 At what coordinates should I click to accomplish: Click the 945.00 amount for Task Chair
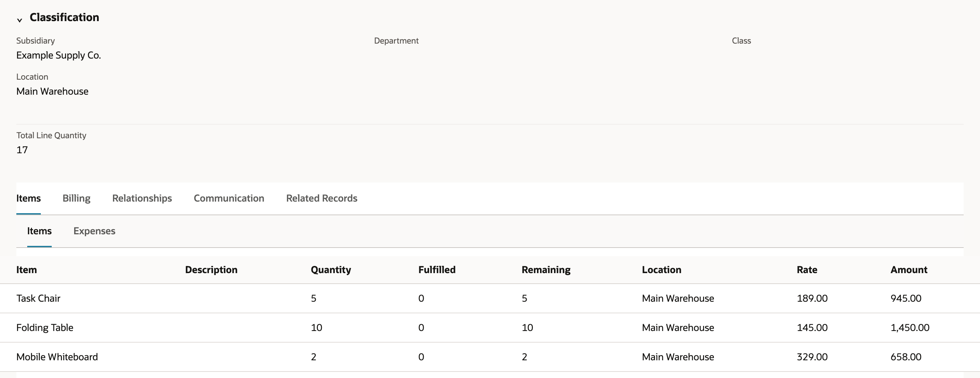(x=906, y=298)
